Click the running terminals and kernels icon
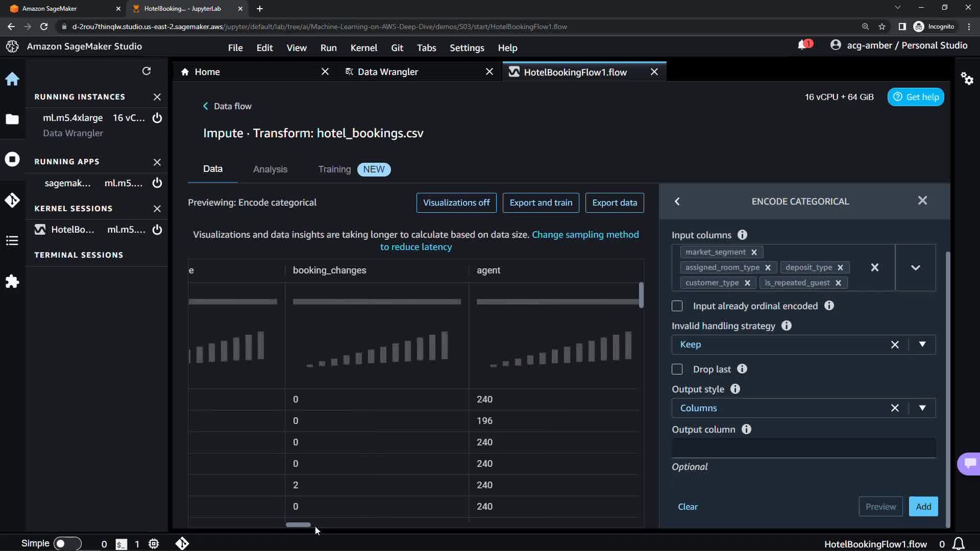 point(12,159)
